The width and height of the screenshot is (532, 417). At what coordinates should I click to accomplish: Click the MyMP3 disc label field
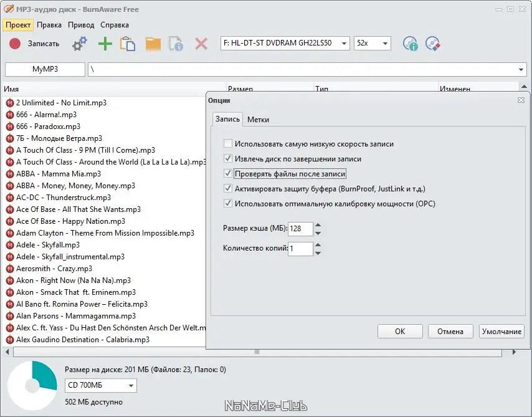tap(45, 69)
